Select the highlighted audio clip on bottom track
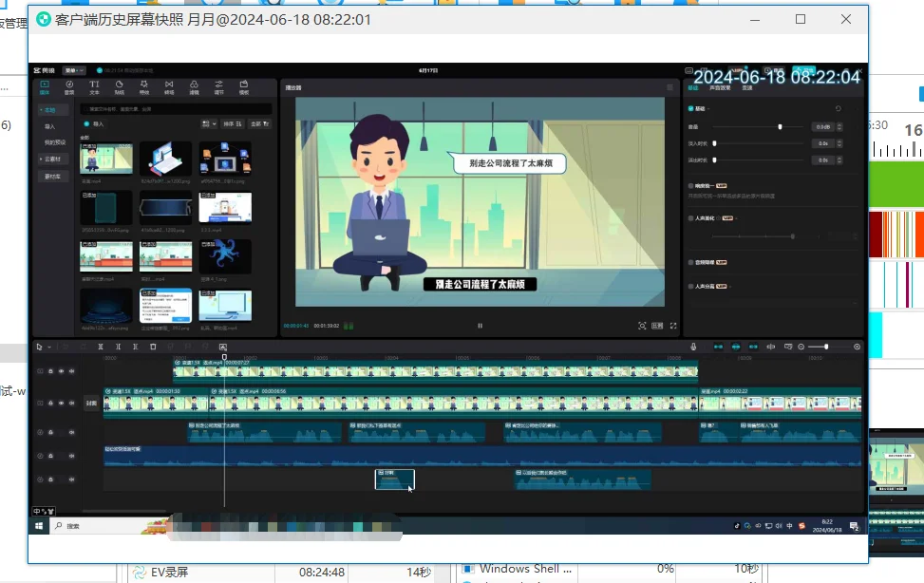 click(x=395, y=480)
